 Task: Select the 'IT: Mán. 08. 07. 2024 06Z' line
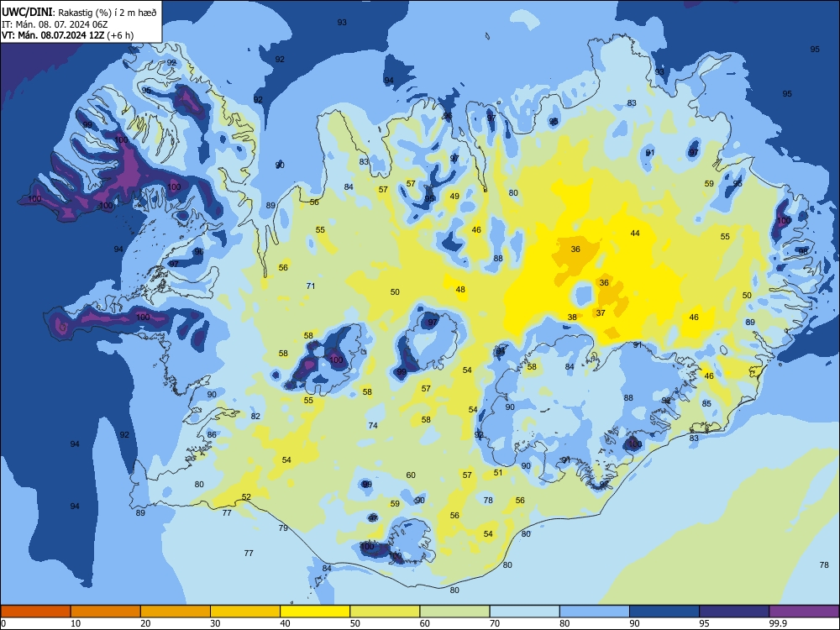(55, 24)
